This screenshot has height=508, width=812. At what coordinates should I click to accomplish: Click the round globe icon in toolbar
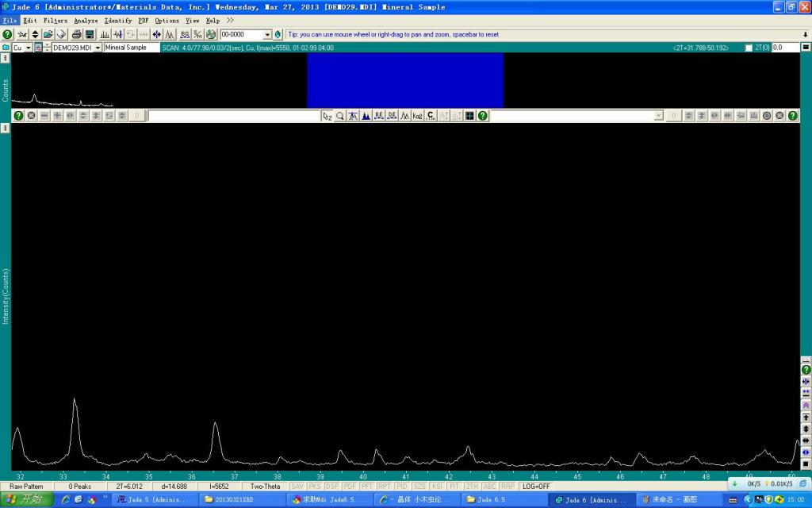pyautogui.click(x=211, y=34)
